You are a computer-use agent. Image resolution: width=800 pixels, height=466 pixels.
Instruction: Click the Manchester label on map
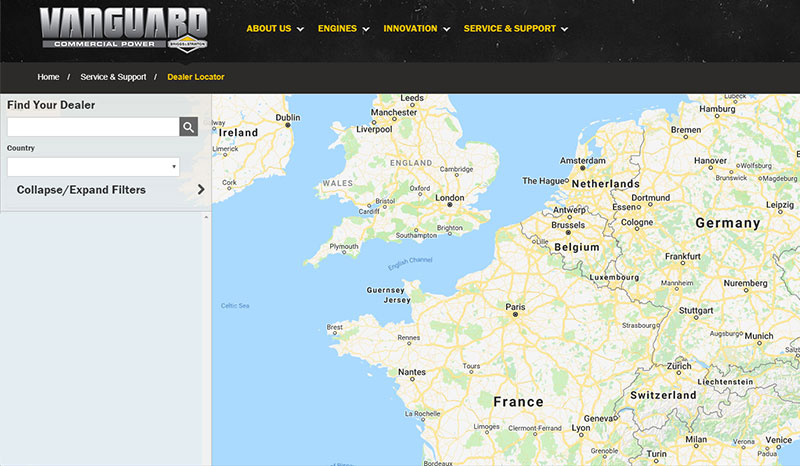[x=394, y=112]
